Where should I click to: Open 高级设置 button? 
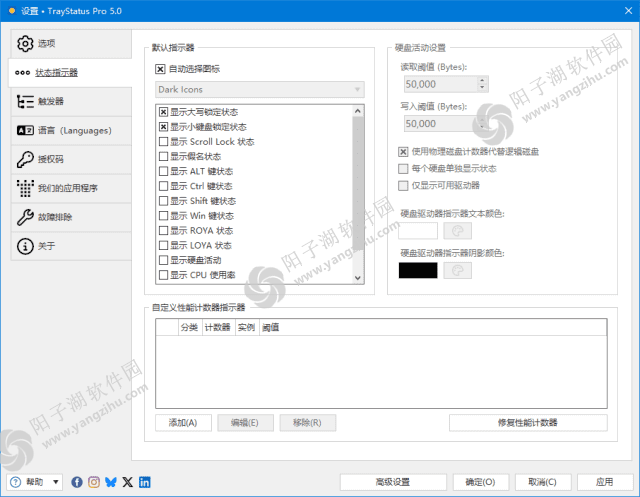(393, 482)
